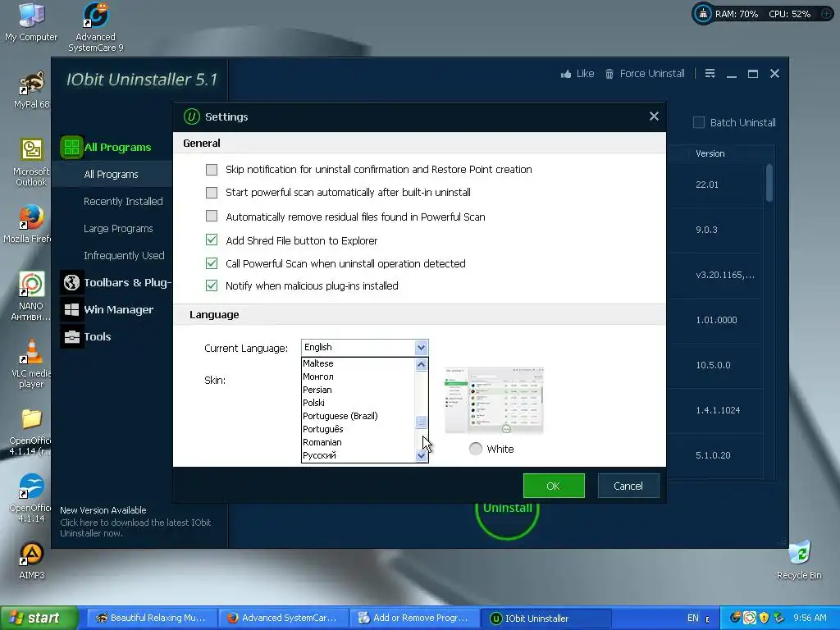840x630 pixels.
Task: Click language list scroll down arrow
Action: (421, 455)
